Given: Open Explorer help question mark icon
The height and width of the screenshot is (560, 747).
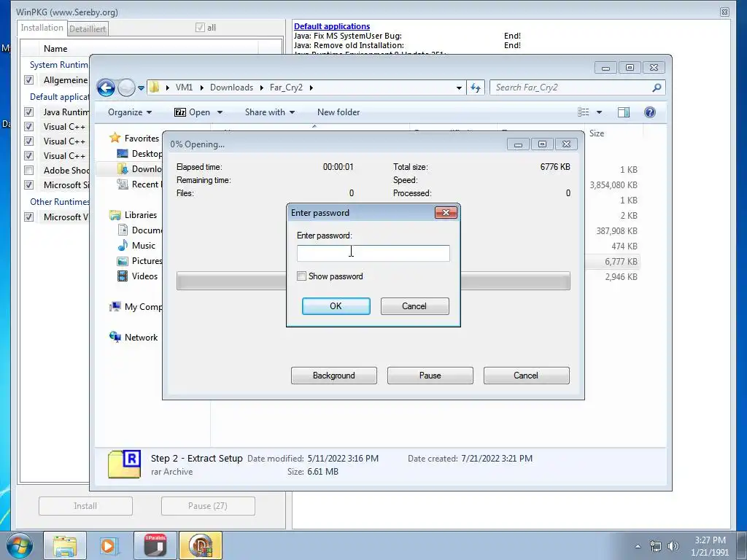Looking at the screenshot, I should 649,112.
